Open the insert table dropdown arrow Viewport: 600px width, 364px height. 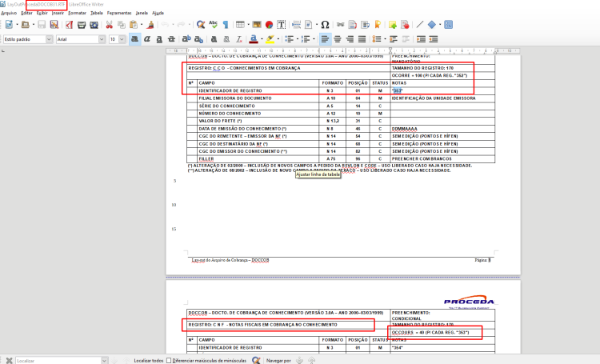tap(248, 25)
